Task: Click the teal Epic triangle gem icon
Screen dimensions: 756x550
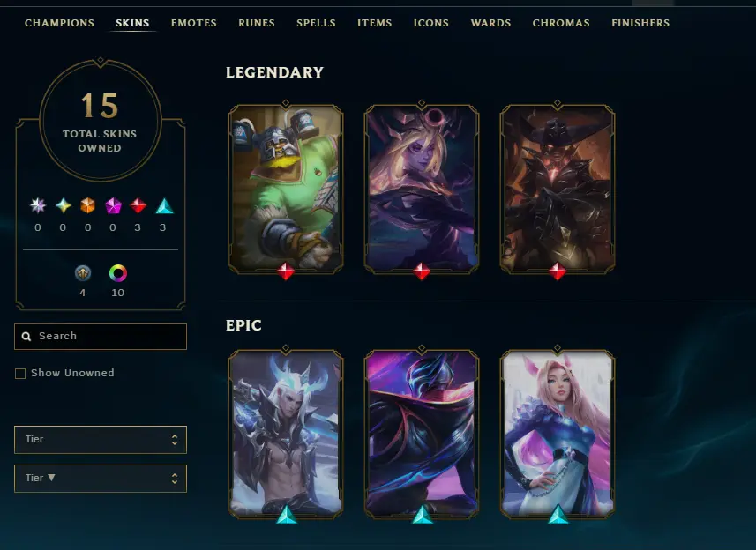Action: (x=164, y=205)
